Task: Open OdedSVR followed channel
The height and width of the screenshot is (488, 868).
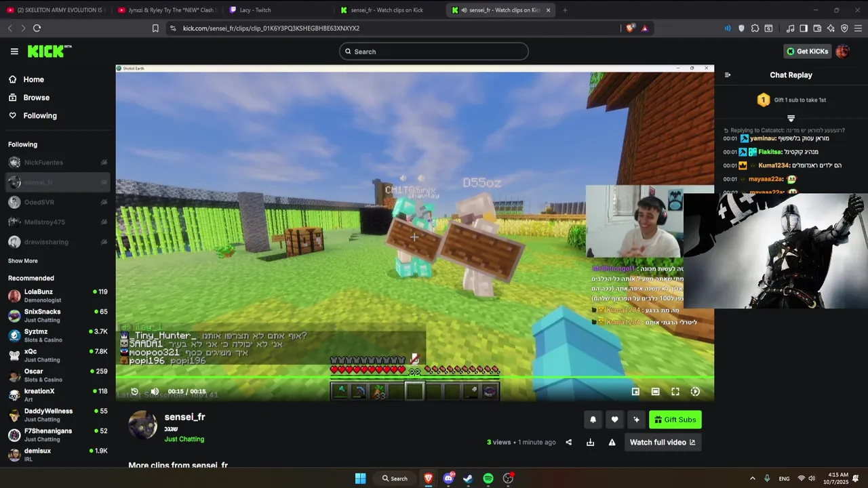Action: click(58, 202)
